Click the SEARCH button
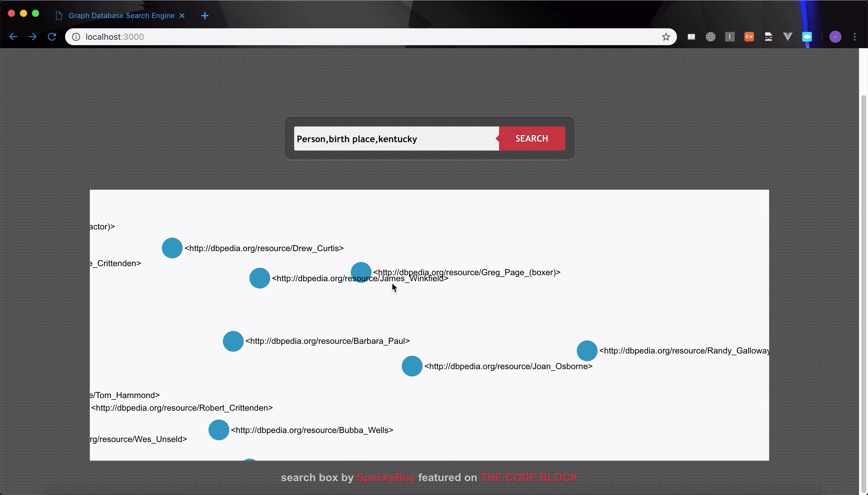Screen dimensions: 868x495 (532, 138)
